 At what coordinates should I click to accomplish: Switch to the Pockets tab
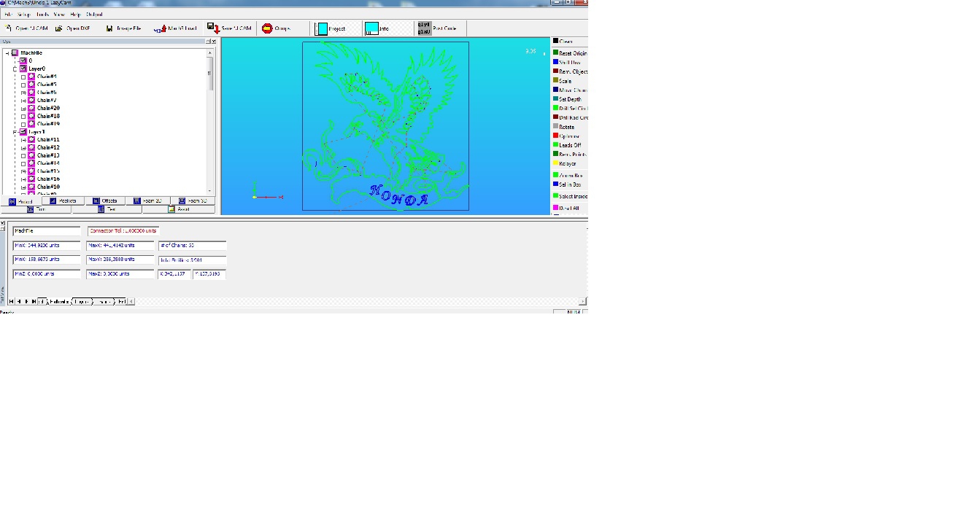click(x=63, y=201)
